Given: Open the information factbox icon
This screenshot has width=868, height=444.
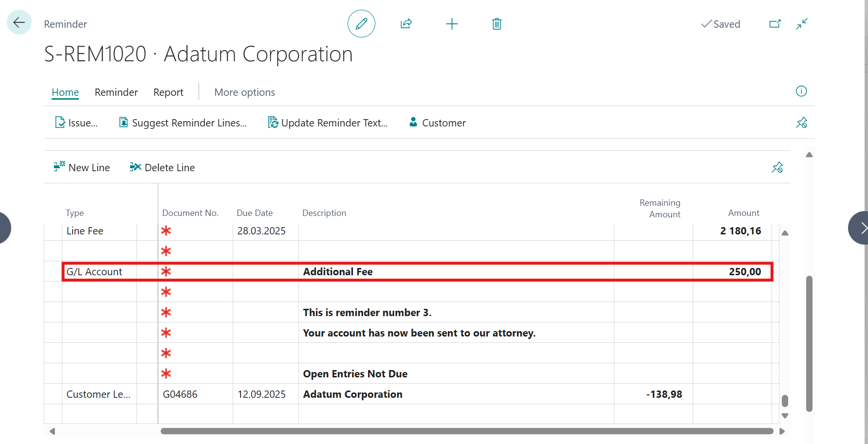Looking at the screenshot, I should [801, 91].
